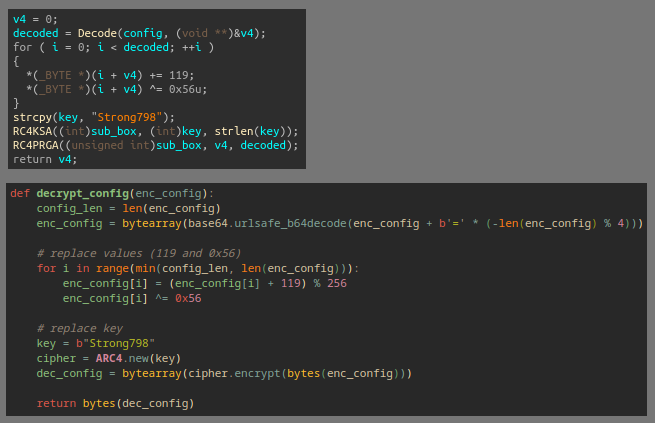Click the '# replace key' comment

coord(79,328)
